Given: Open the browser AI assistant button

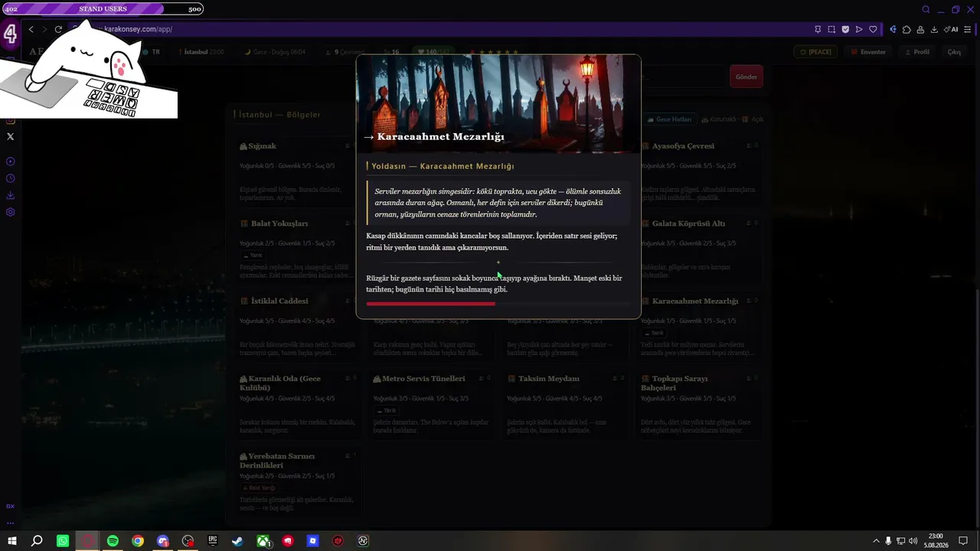Looking at the screenshot, I should click(952, 29).
